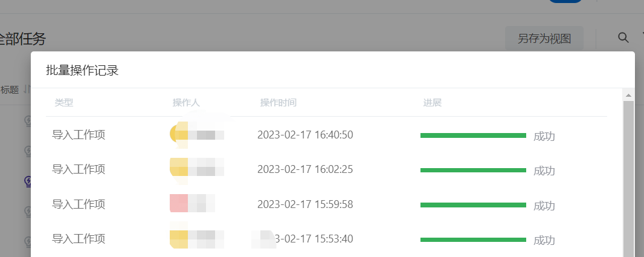
Task: Click the topmost gray task icon behind dialog
Action: (28, 120)
